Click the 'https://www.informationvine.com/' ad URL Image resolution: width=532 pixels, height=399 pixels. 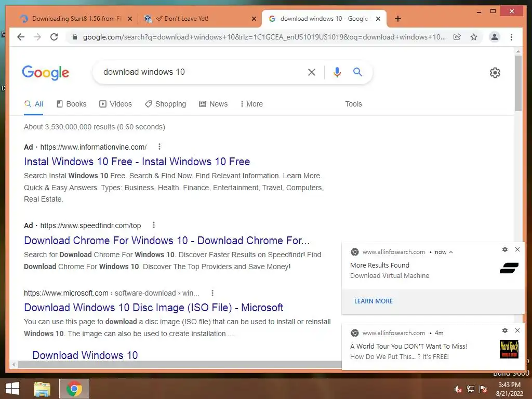coord(94,147)
